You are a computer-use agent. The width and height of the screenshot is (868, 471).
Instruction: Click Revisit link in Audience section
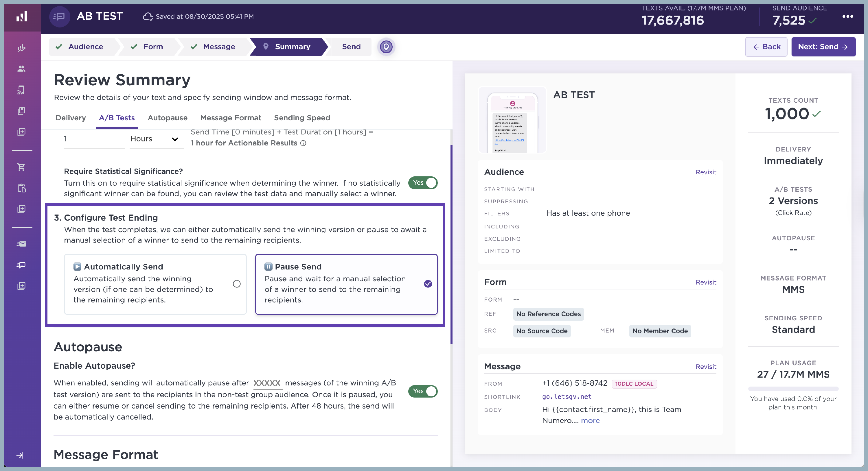pos(706,172)
